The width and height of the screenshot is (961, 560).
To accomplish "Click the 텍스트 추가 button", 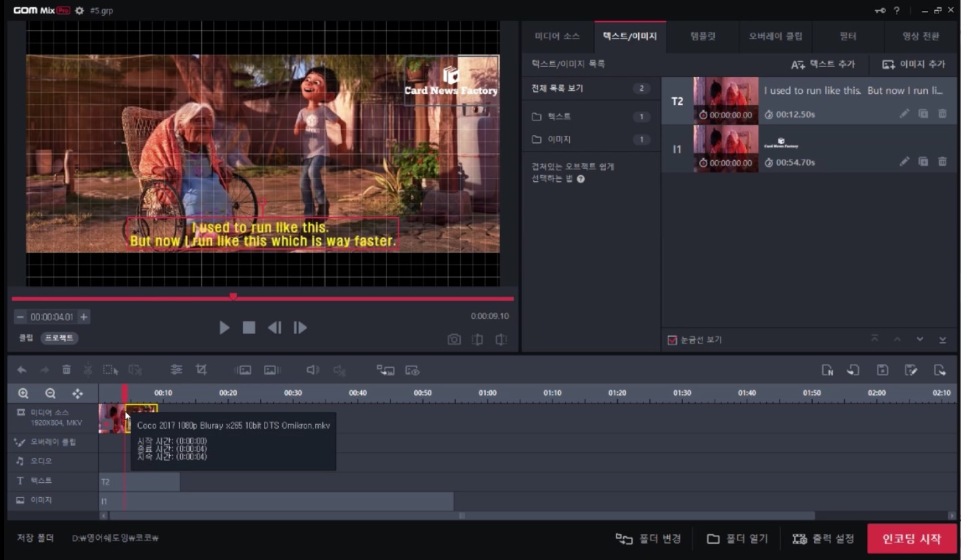I will [823, 64].
